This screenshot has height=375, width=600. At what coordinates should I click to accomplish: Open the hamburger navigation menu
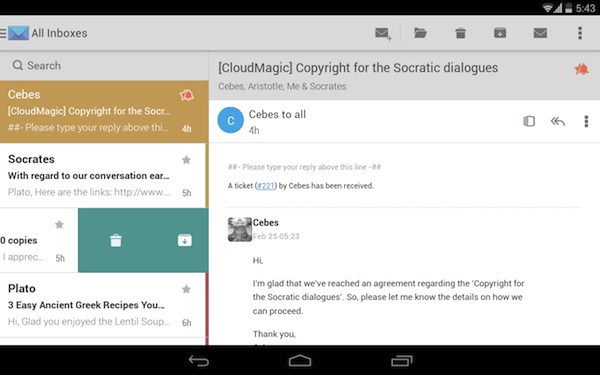(3, 33)
